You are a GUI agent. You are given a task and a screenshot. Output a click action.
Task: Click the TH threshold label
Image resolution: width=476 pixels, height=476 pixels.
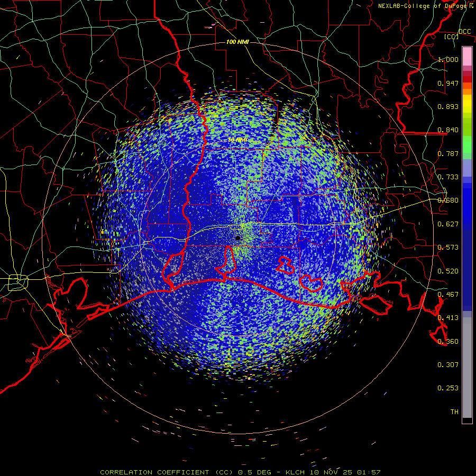[x=454, y=412]
